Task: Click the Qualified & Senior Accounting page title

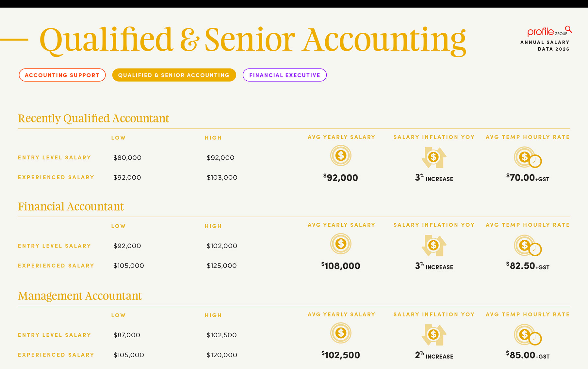Action: (x=253, y=40)
